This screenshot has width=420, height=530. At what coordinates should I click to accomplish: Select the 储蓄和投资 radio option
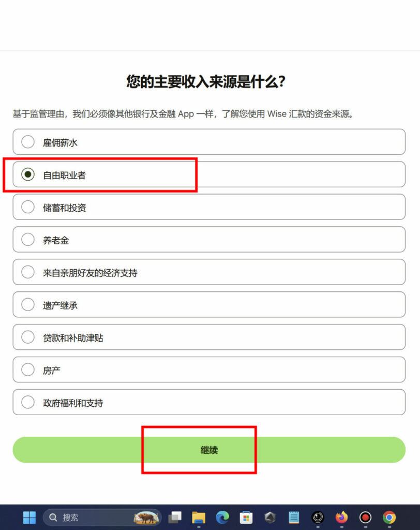28,207
